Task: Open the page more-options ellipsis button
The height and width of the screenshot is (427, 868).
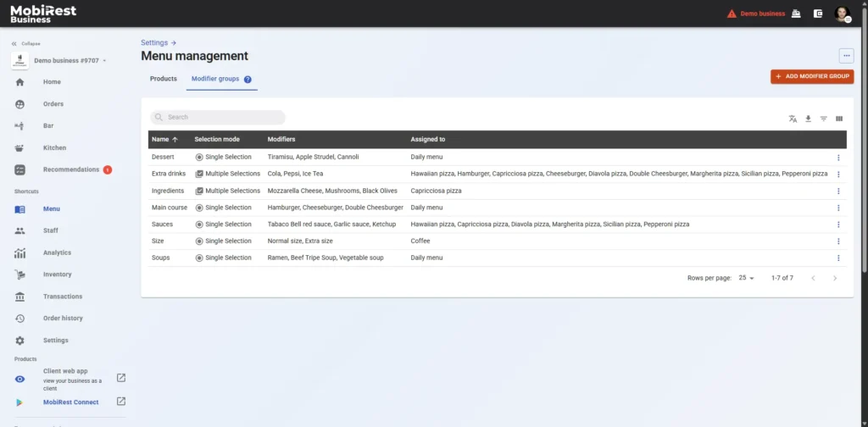Action: (x=845, y=56)
